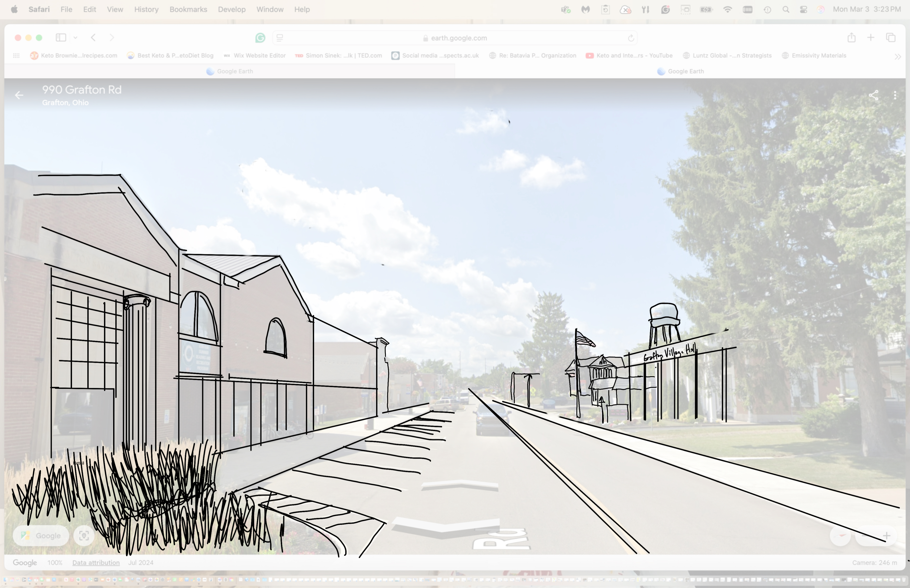This screenshot has height=588, width=910.
Task: Open macOS Control Center in menu bar
Action: pyautogui.click(x=803, y=9)
